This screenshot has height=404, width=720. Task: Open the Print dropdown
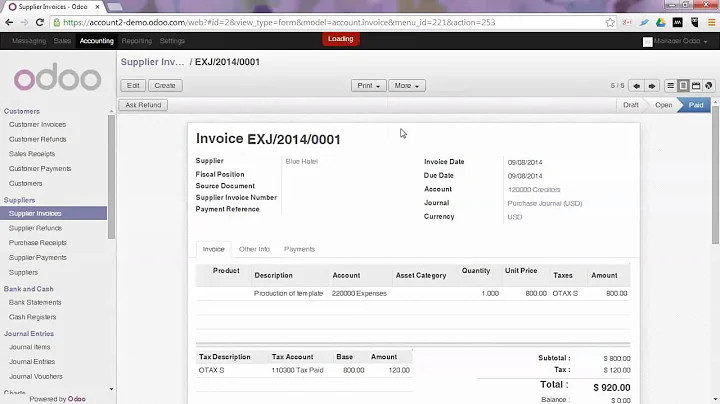coord(369,86)
